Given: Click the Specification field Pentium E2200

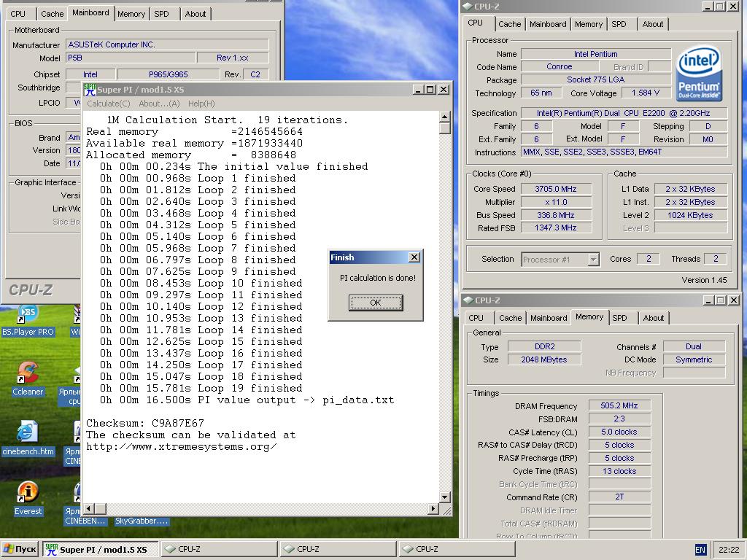Looking at the screenshot, I should (x=624, y=113).
